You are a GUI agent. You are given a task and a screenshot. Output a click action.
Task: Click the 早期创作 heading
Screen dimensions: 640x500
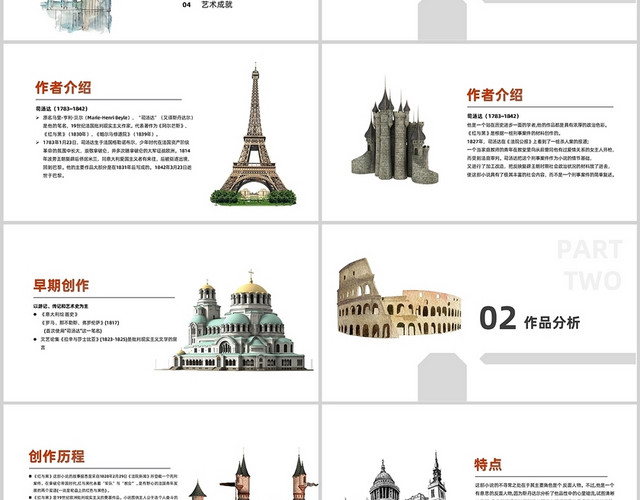point(61,285)
